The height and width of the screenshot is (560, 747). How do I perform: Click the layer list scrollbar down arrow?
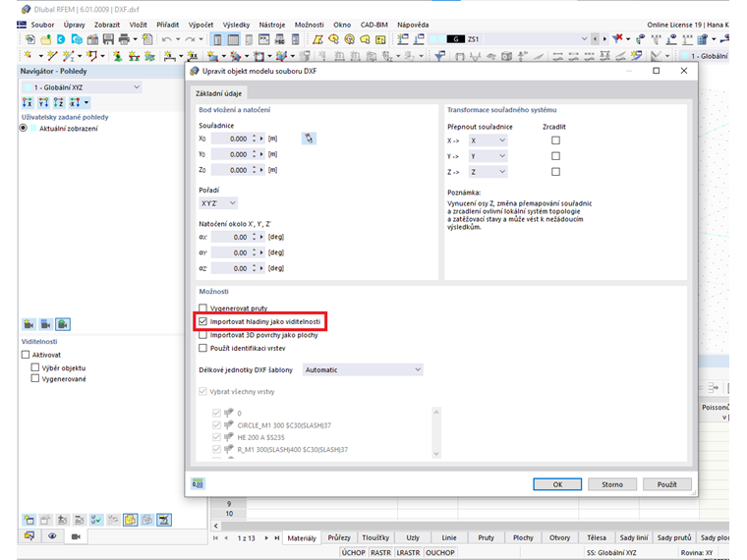pyautogui.click(x=435, y=454)
